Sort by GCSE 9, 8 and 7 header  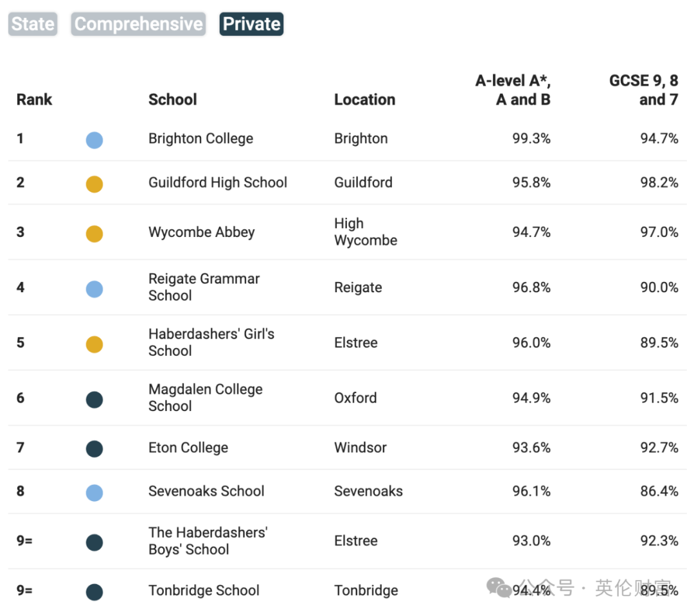pos(643,91)
